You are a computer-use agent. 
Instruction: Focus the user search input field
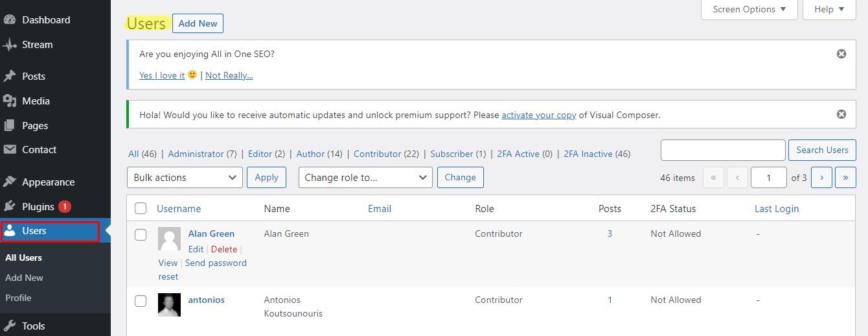click(x=723, y=150)
